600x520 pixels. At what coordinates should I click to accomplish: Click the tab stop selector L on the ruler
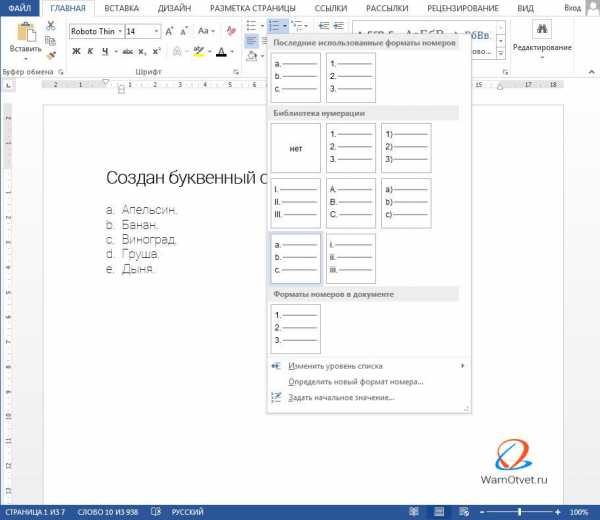(8, 85)
